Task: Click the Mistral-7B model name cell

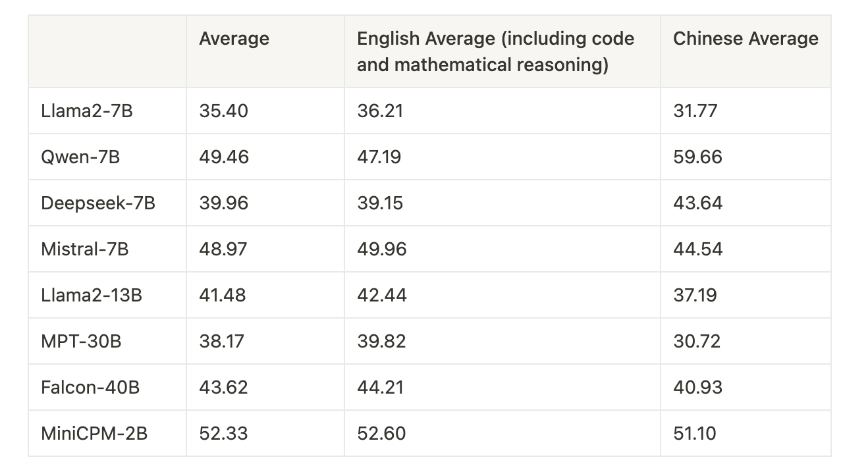Action: 85,249
